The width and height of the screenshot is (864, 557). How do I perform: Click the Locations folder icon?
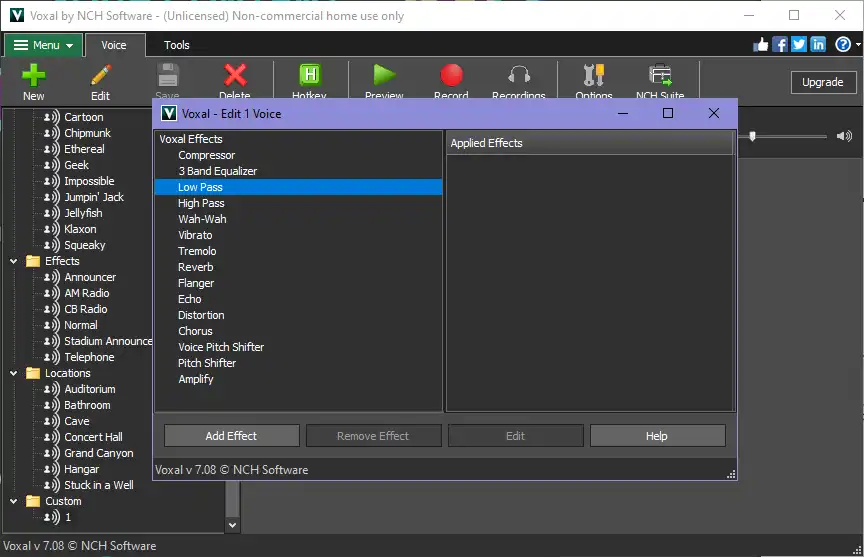tap(33, 373)
